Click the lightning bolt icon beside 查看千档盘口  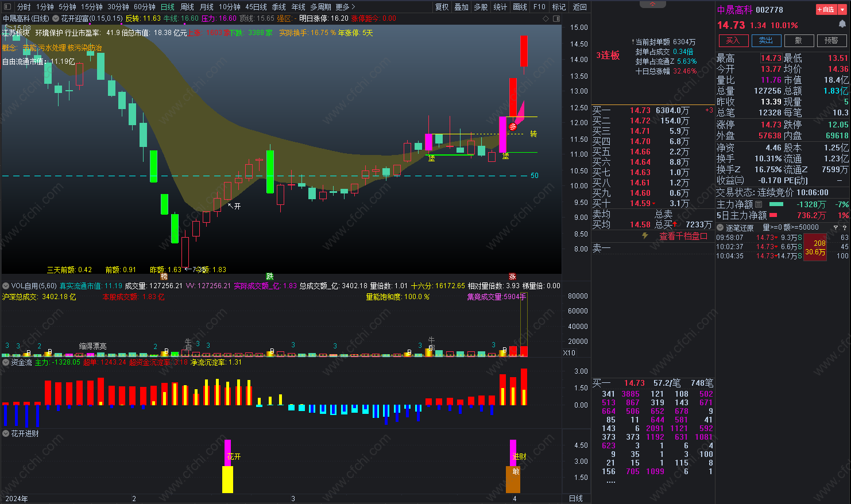point(645,236)
